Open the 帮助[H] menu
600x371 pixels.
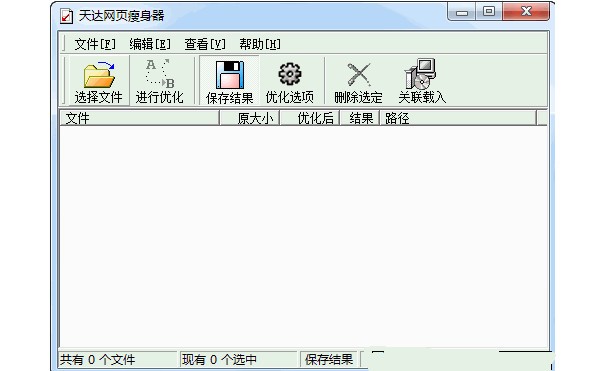click(260, 44)
